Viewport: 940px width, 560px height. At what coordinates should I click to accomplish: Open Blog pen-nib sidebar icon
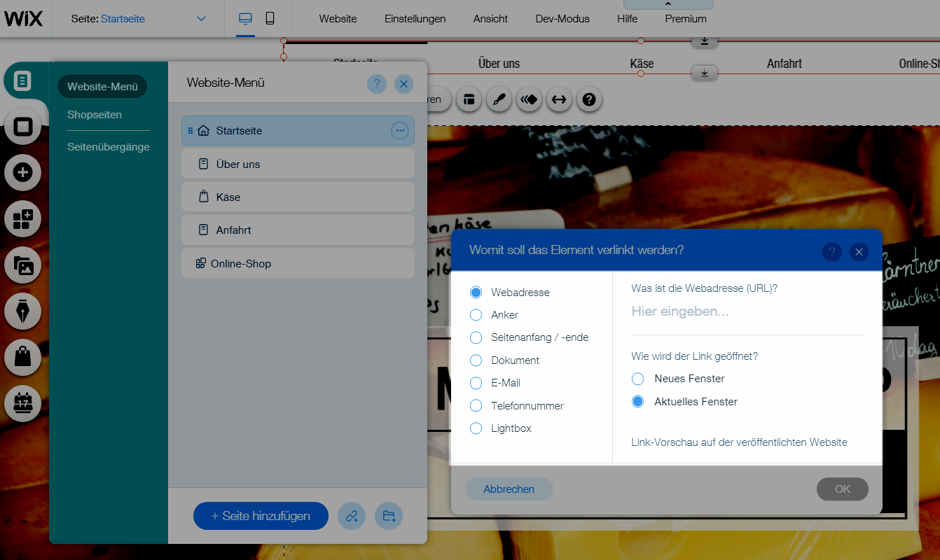(x=23, y=311)
